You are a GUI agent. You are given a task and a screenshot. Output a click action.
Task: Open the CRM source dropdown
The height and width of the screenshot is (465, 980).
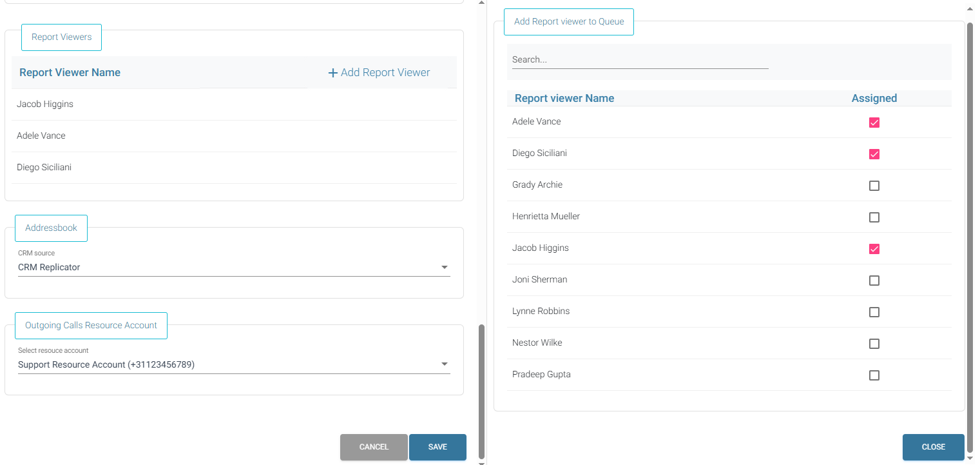point(444,267)
